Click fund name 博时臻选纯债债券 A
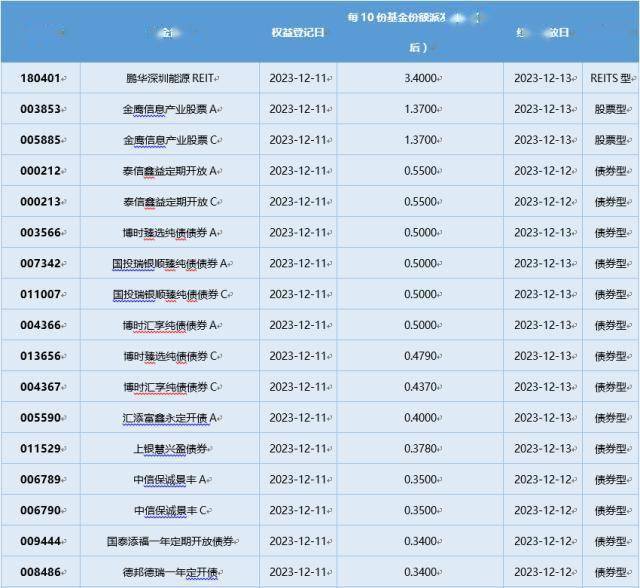 point(170,233)
